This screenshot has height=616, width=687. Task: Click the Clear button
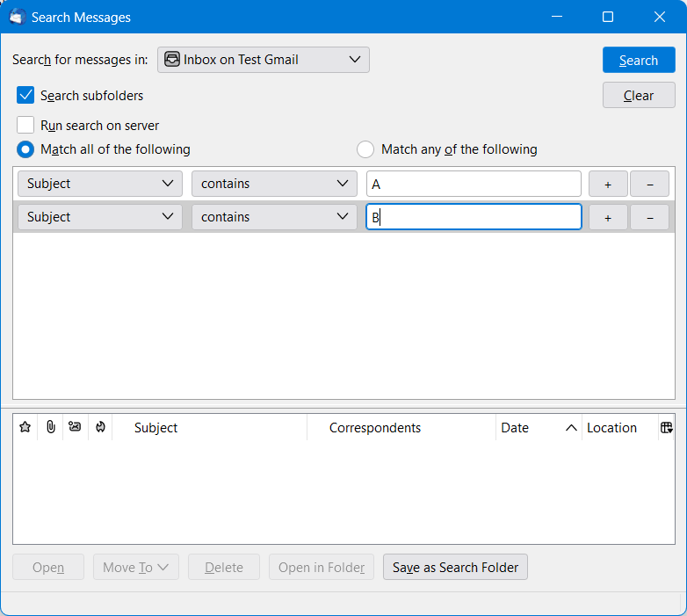point(638,96)
